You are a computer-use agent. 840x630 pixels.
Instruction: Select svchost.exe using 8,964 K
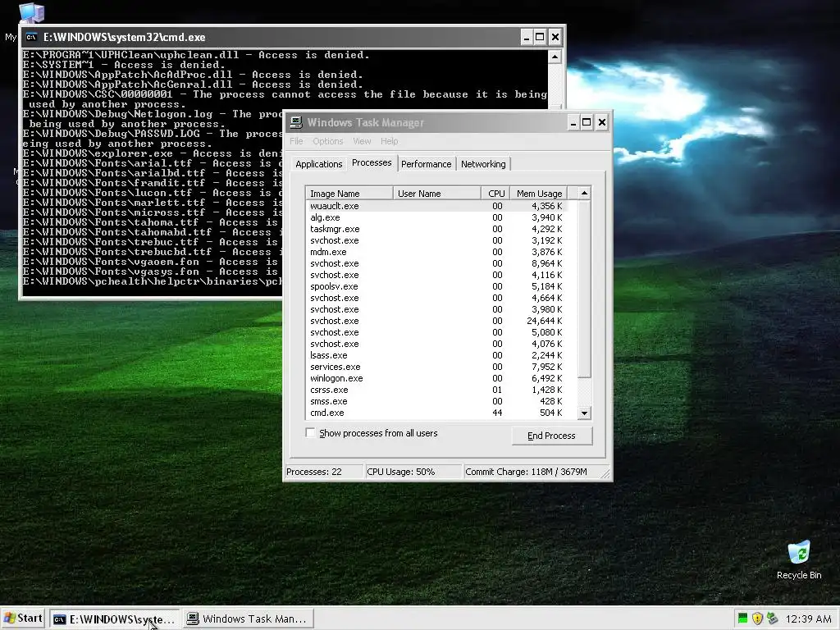(x=436, y=263)
